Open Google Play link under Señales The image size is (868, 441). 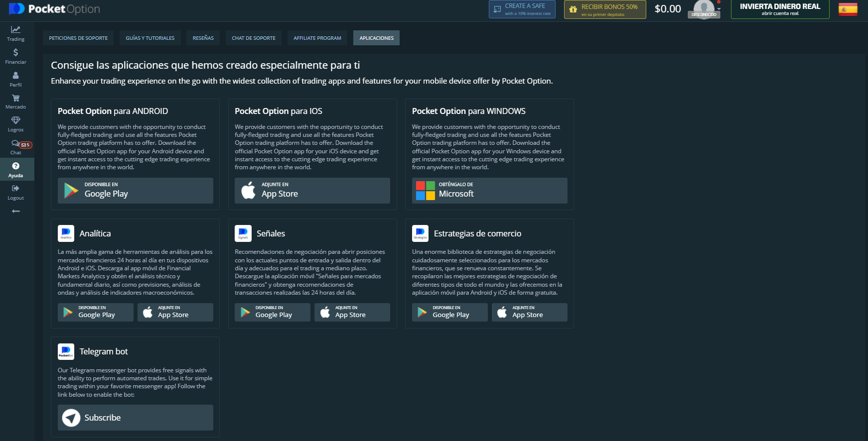coord(273,312)
